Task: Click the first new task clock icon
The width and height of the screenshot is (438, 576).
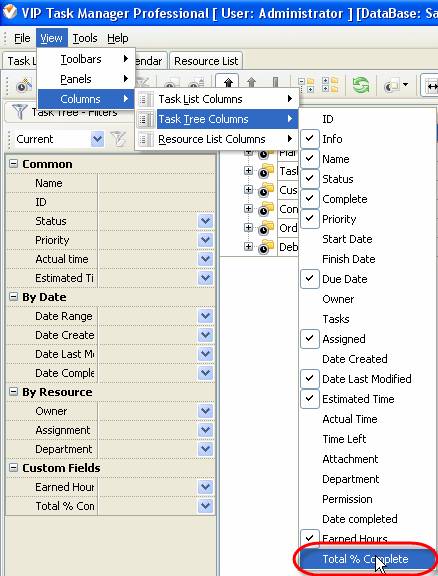Action: pos(24,86)
